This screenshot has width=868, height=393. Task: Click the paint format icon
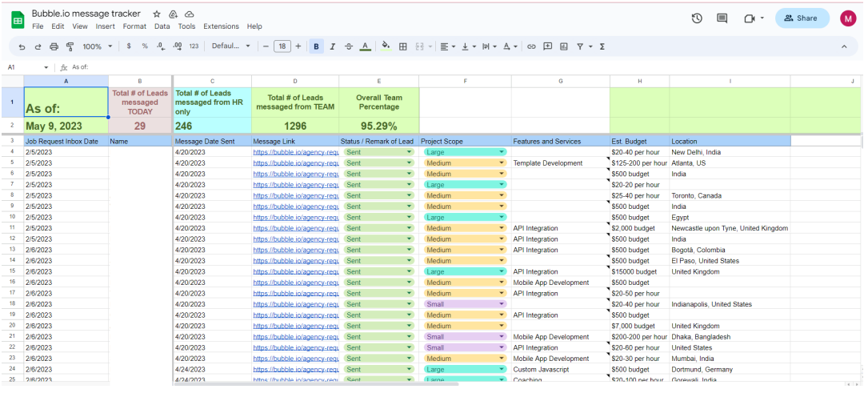pyautogui.click(x=70, y=46)
